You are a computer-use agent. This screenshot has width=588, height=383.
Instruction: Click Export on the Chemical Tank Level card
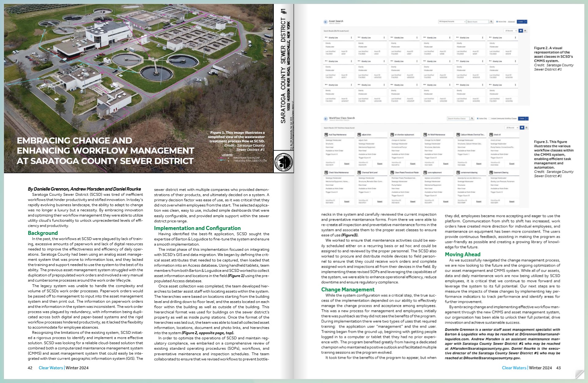(x=380, y=202)
